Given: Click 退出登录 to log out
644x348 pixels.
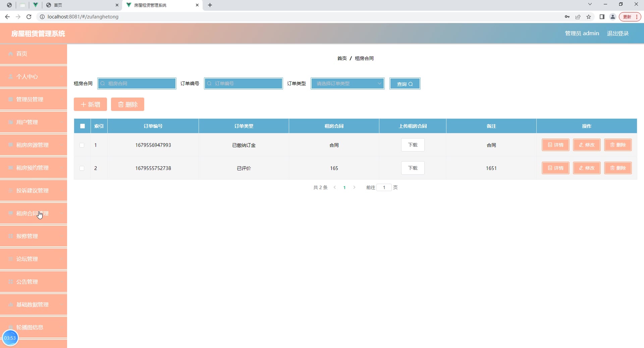Looking at the screenshot, I should click(x=618, y=33).
